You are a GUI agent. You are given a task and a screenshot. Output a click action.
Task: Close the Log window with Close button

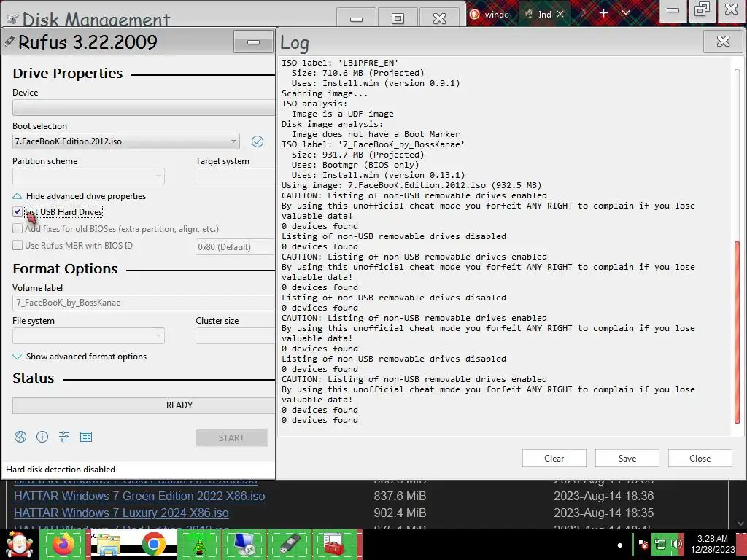(x=700, y=458)
